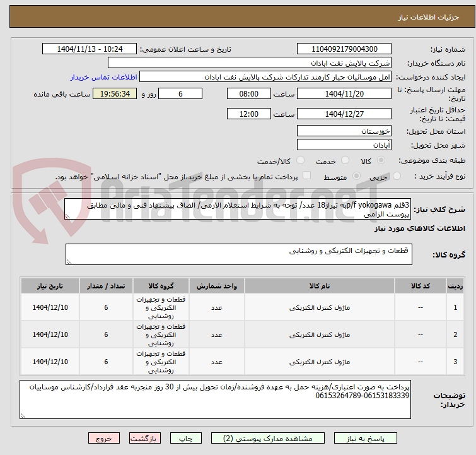Select the 'کالا/خدمت' radio button

point(300,160)
